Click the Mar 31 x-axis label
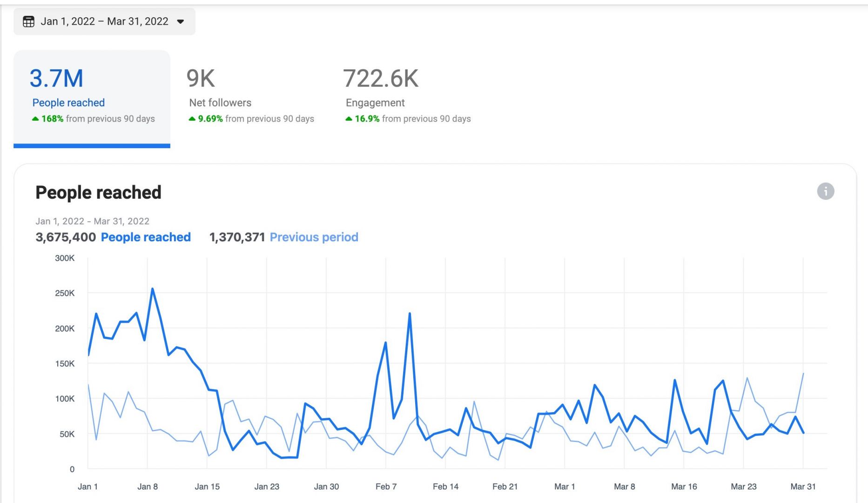The width and height of the screenshot is (868, 503). tap(803, 486)
